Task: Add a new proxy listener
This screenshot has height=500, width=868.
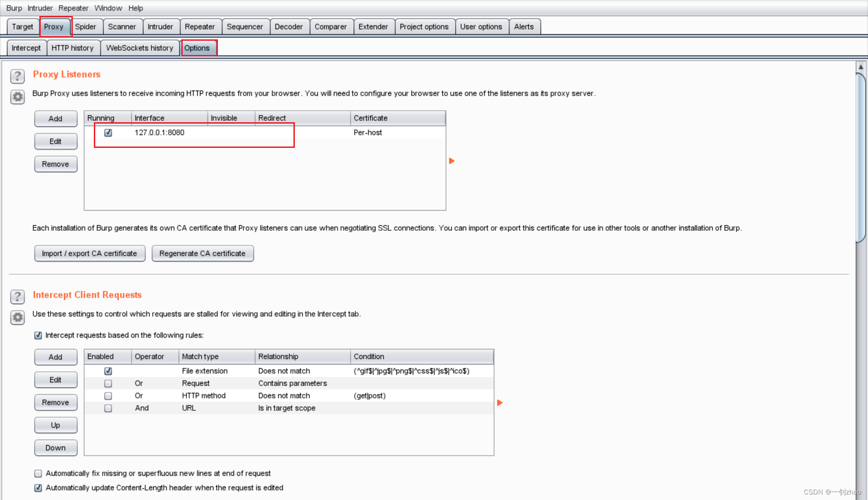Action: coord(55,119)
